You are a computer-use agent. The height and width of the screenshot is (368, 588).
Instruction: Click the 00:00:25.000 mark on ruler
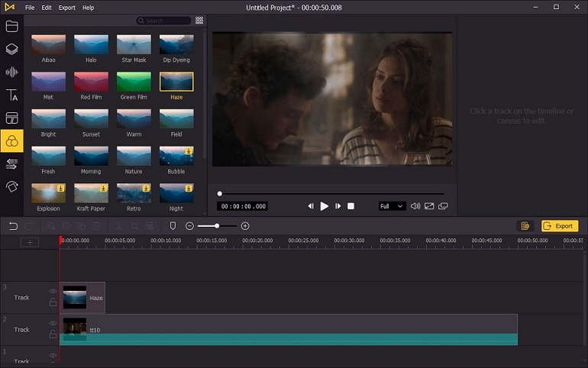(x=303, y=240)
